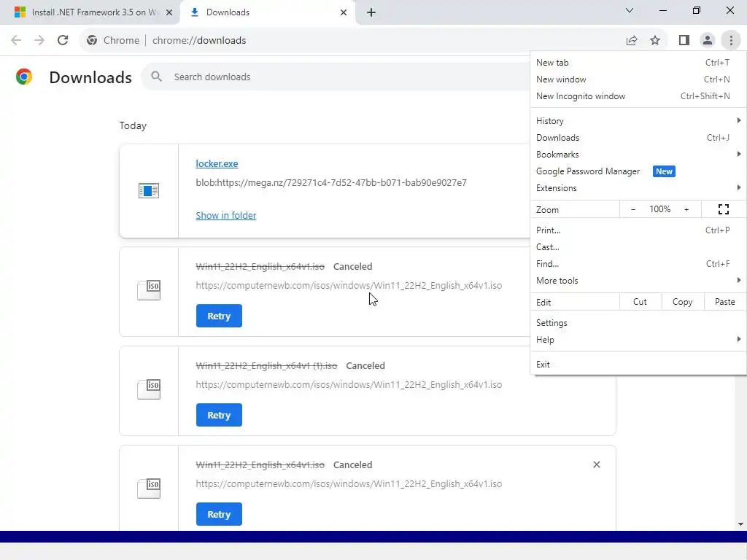The width and height of the screenshot is (747, 560).
Task: Decrease zoom with the minus button
Action: tap(633, 209)
